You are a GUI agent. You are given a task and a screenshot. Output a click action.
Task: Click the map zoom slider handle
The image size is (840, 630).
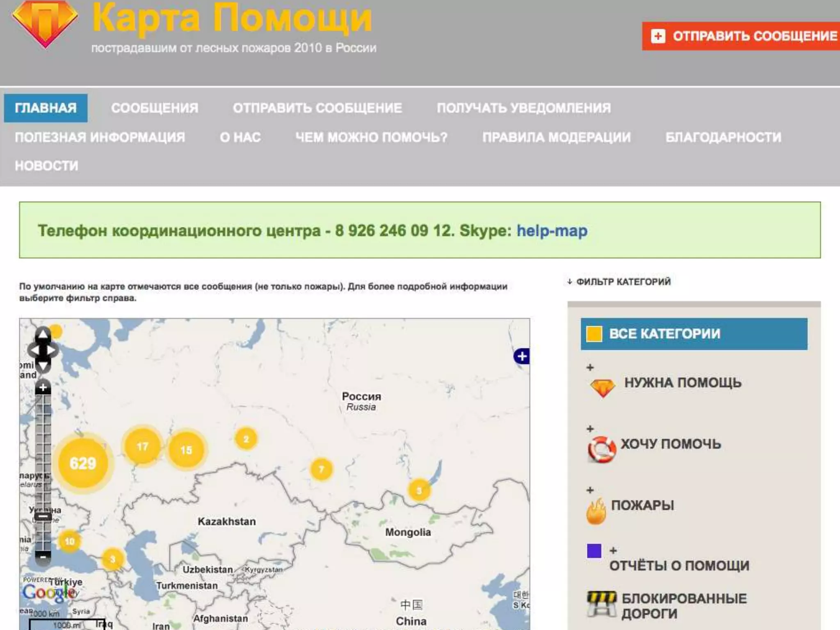(x=43, y=517)
